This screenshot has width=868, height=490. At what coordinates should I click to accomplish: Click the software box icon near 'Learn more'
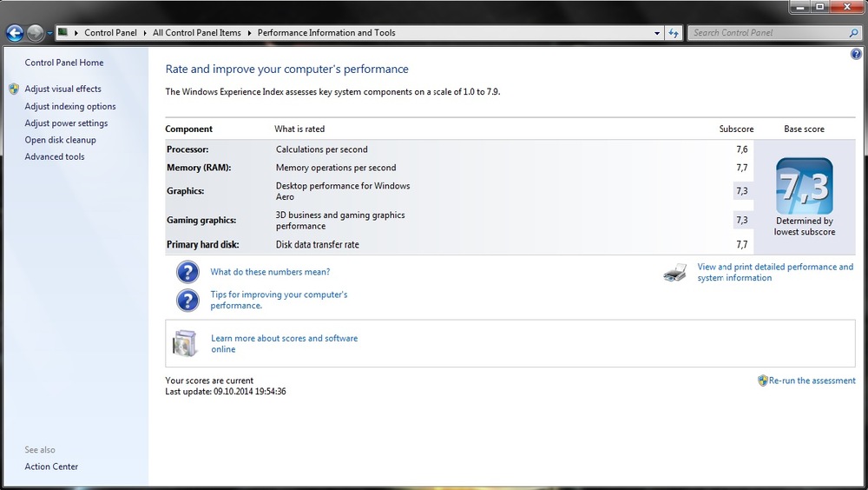point(184,343)
